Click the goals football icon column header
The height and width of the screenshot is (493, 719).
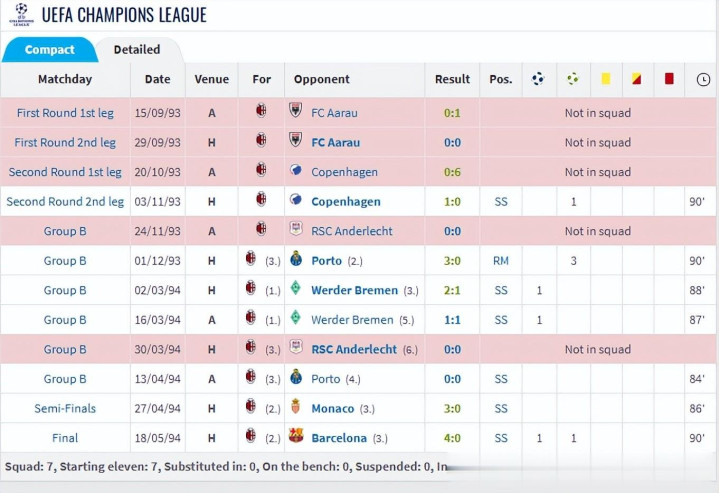click(x=538, y=79)
